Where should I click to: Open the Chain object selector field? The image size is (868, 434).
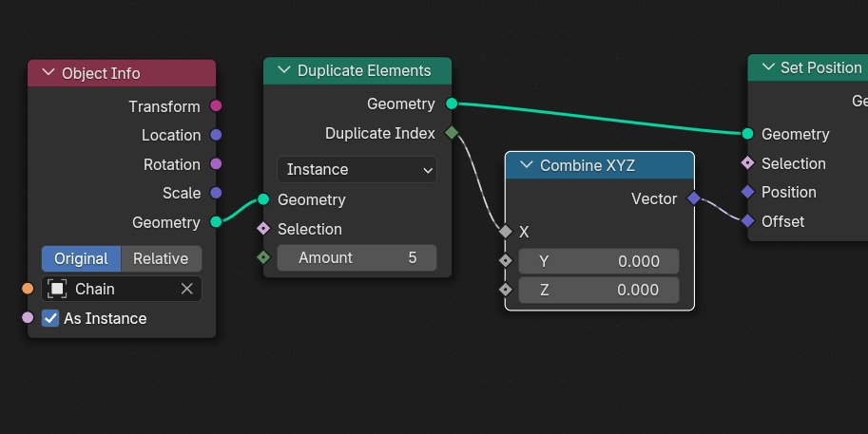122,289
